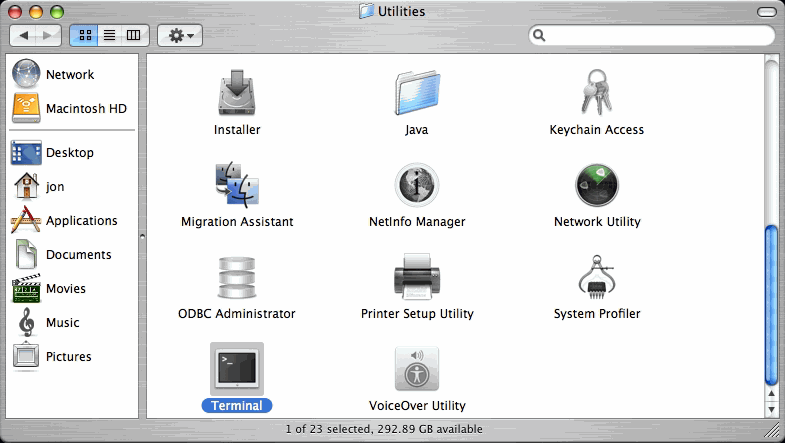Open Pictures in the sidebar

click(52, 356)
